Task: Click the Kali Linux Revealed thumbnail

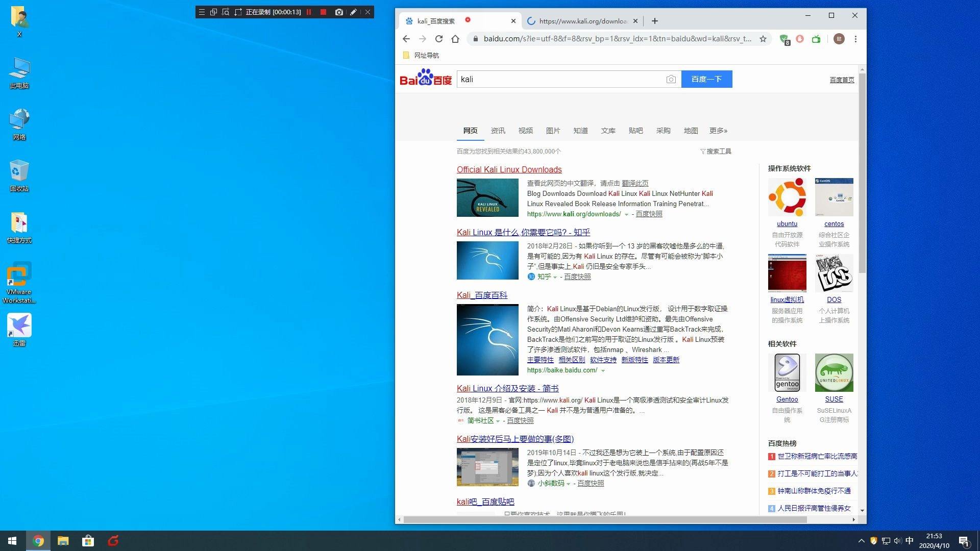Action: coord(487,197)
